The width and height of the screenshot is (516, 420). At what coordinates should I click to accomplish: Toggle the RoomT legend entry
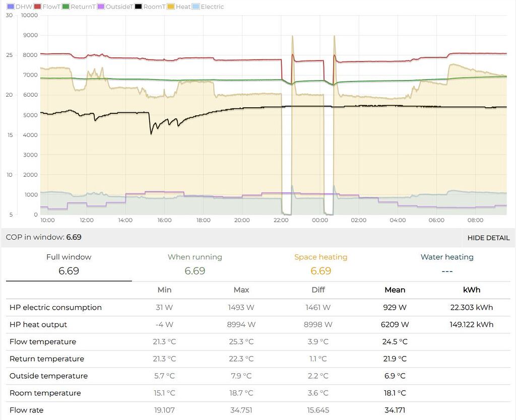point(154,7)
